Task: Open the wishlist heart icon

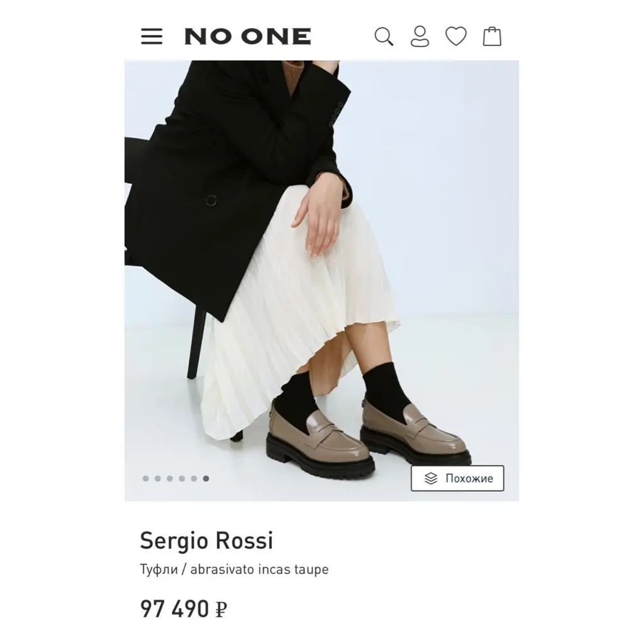Action: pos(456,36)
